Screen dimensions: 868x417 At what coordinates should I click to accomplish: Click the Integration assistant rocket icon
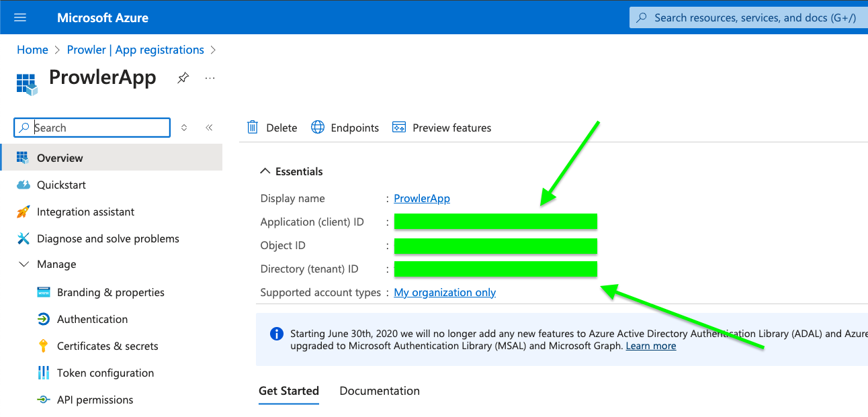pos(24,212)
